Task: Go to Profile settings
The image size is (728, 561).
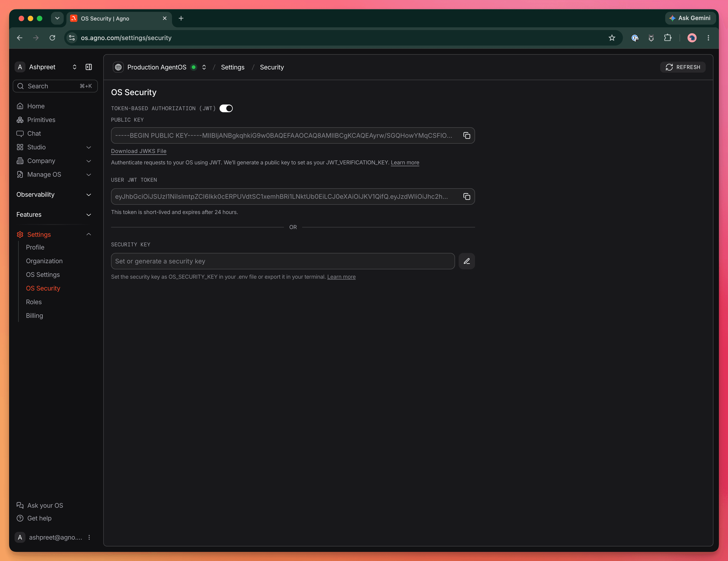Action: [35, 247]
